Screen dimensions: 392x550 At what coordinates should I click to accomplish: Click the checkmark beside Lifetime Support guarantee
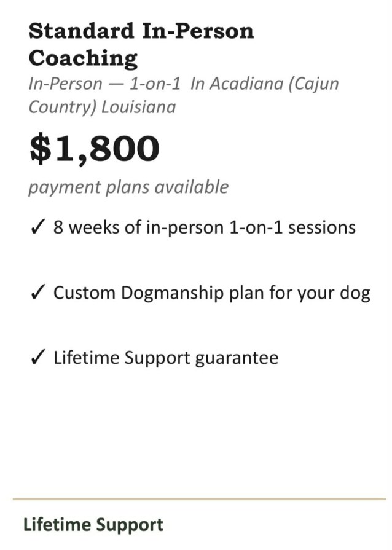coord(38,358)
